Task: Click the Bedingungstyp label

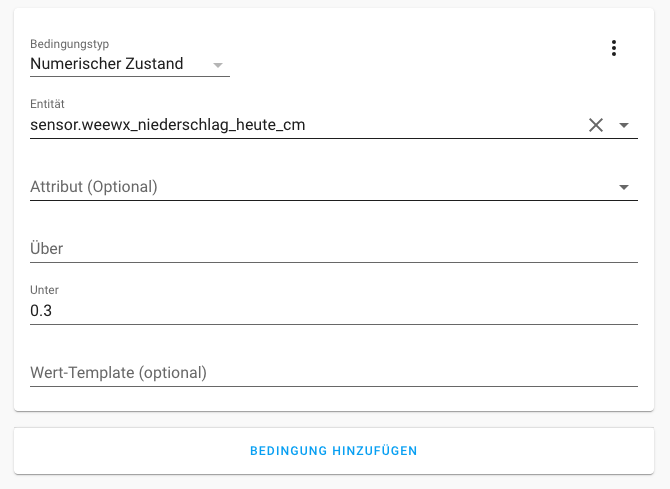Action: coord(69,44)
